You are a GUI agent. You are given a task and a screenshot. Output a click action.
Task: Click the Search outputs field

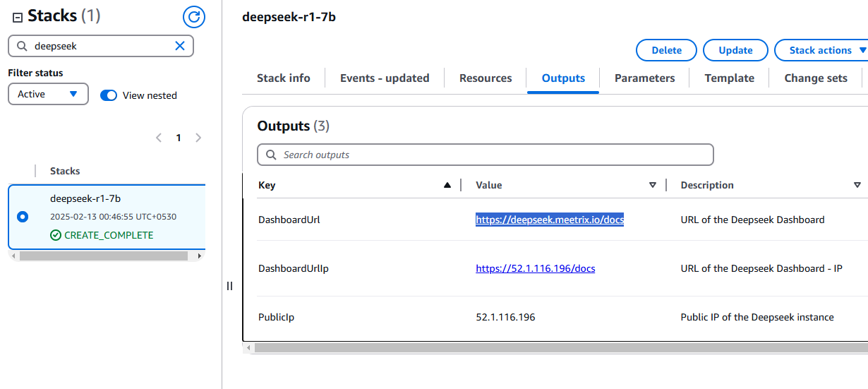tap(486, 155)
